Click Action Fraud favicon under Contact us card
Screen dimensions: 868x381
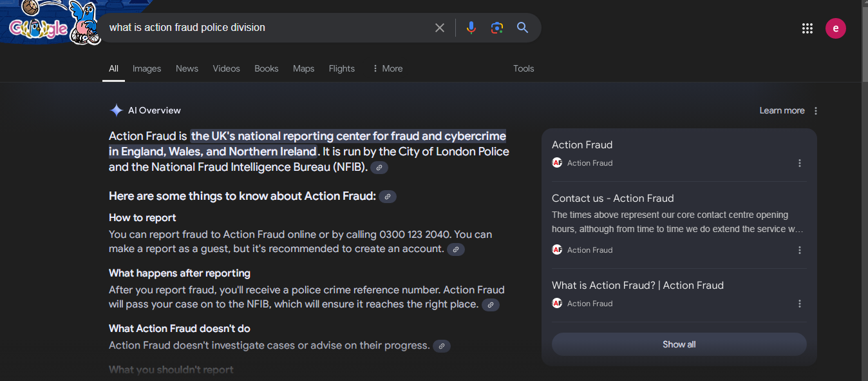[x=557, y=249]
